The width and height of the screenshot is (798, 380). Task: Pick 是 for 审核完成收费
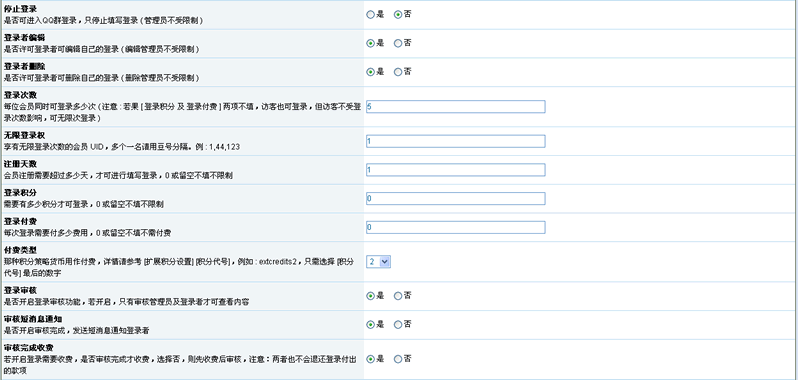pos(370,359)
